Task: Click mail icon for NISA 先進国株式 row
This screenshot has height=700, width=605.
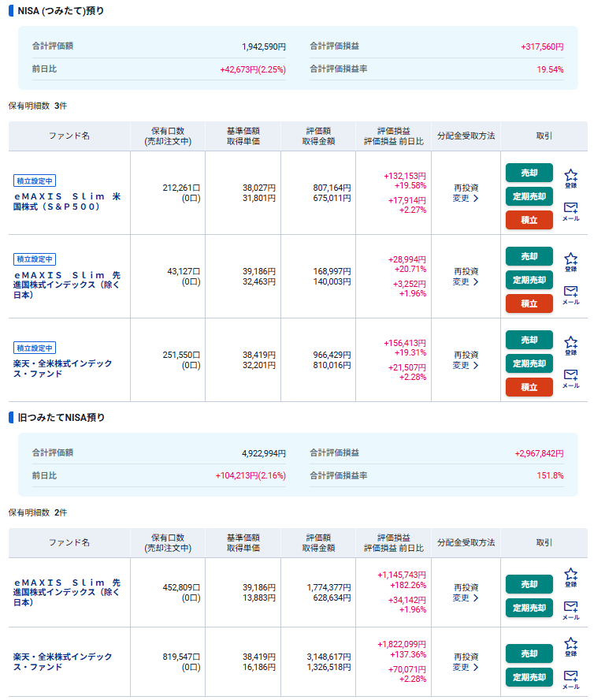Action: (571, 294)
